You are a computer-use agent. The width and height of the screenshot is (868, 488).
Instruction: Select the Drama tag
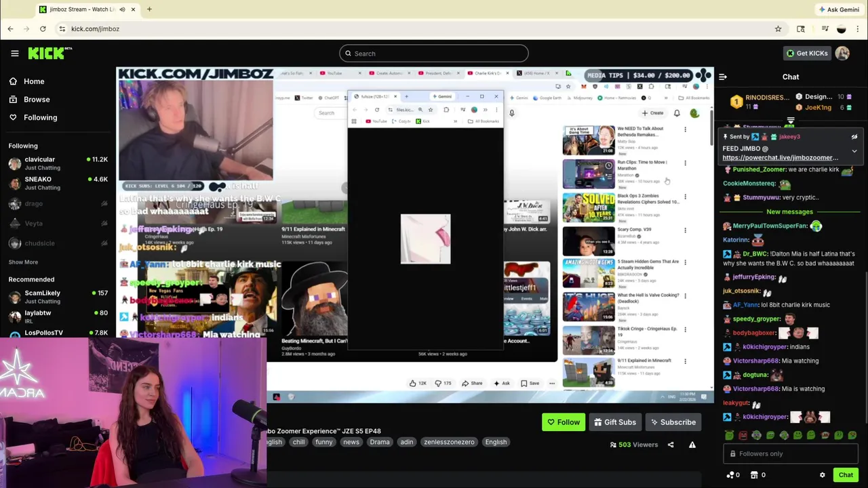(380, 442)
